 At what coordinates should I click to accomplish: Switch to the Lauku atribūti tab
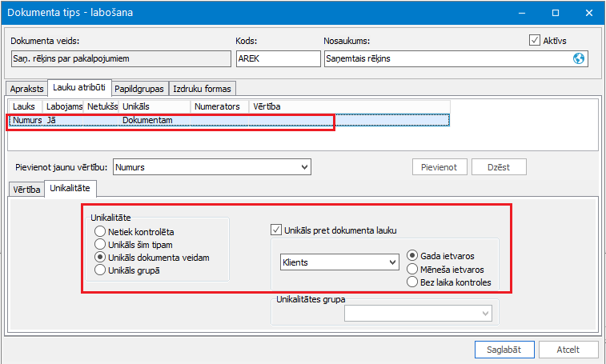pos(79,88)
